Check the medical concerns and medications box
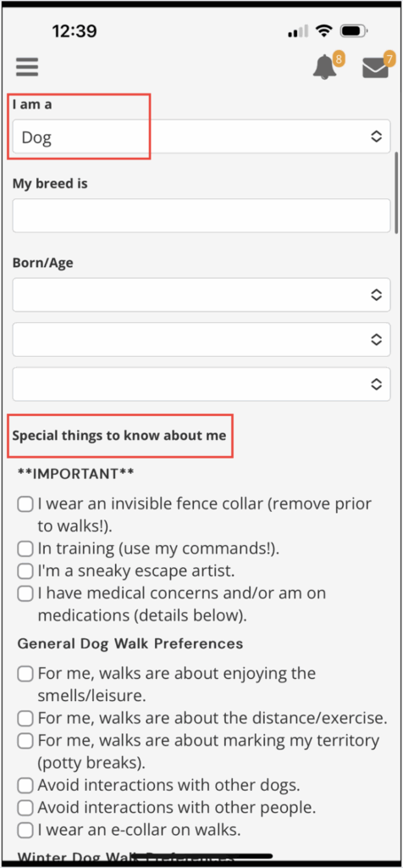The width and height of the screenshot is (403, 868). (x=25, y=593)
